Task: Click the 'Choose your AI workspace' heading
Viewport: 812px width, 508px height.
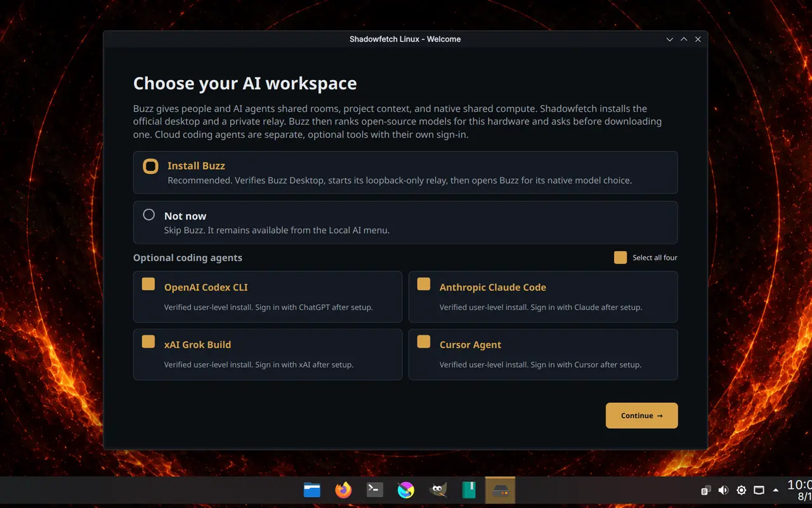Action: tap(245, 84)
